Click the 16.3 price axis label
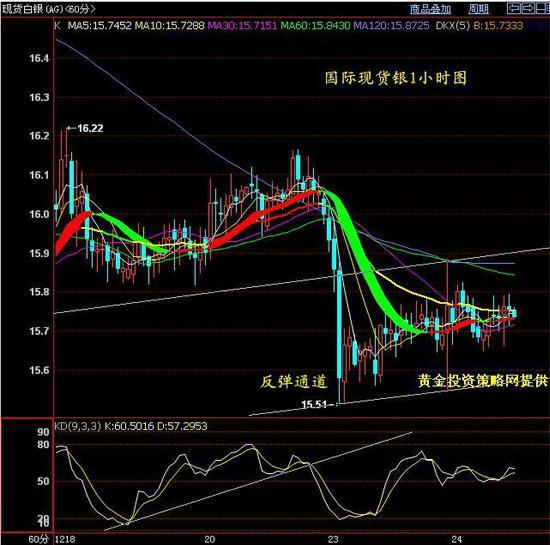The width and height of the screenshot is (550, 545). pyautogui.click(x=39, y=97)
